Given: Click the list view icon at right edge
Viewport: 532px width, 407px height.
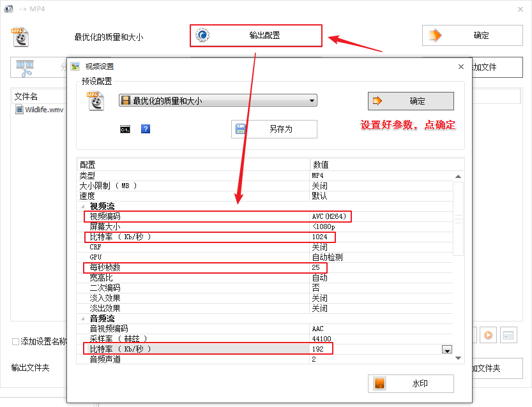Looking at the screenshot, I should (x=508, y=334).
